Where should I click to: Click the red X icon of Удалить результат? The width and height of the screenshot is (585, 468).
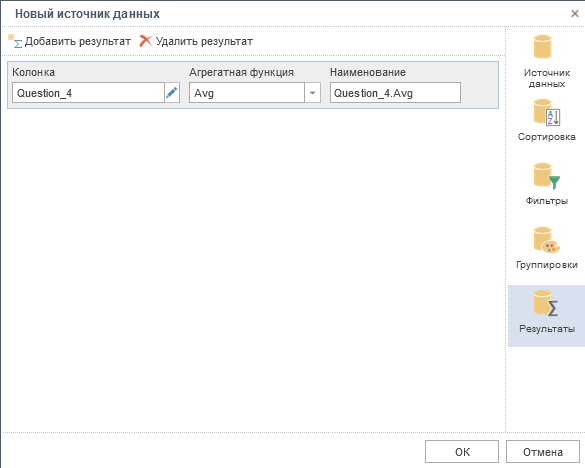click(x=146, y=41)
